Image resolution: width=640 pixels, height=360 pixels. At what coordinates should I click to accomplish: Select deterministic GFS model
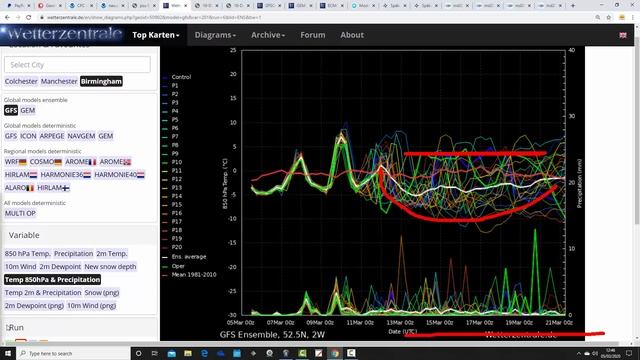11,136
